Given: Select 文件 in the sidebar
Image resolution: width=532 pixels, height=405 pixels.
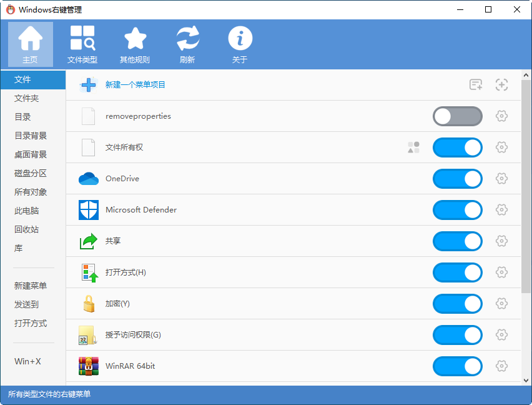Looking at the screenshot, I should point(33,80).
